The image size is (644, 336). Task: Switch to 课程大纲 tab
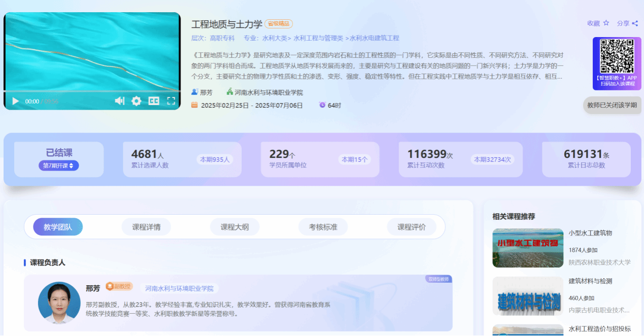(235, 227)
